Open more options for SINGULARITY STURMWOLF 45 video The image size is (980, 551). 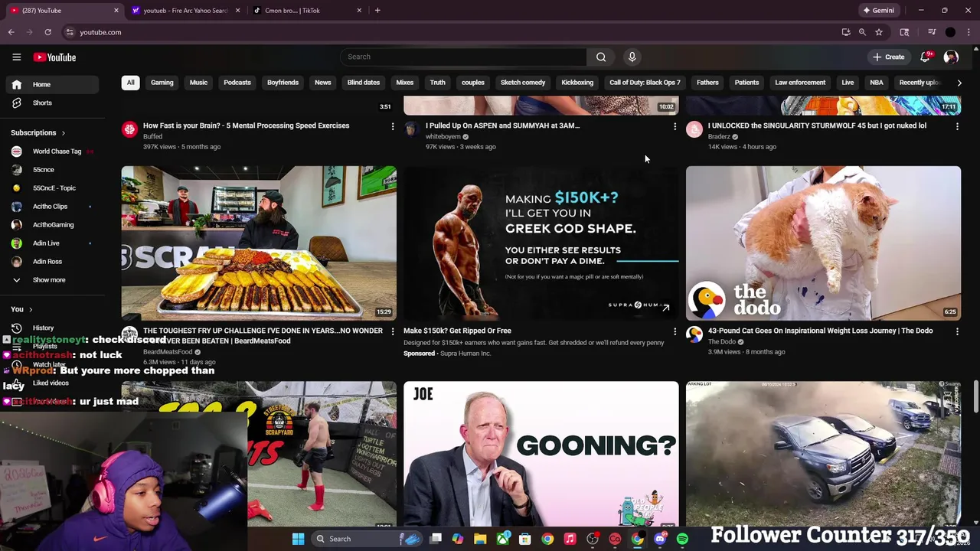point(957,126)
